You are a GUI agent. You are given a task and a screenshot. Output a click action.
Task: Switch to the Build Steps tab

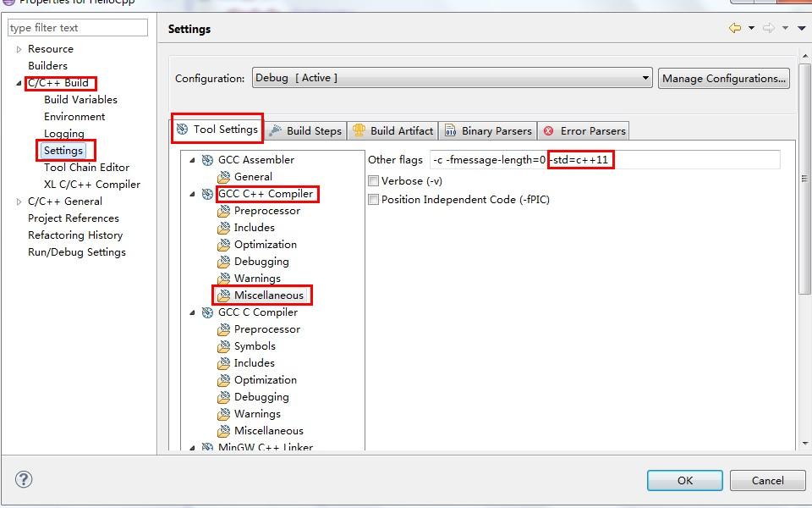(x=305, y=130)
